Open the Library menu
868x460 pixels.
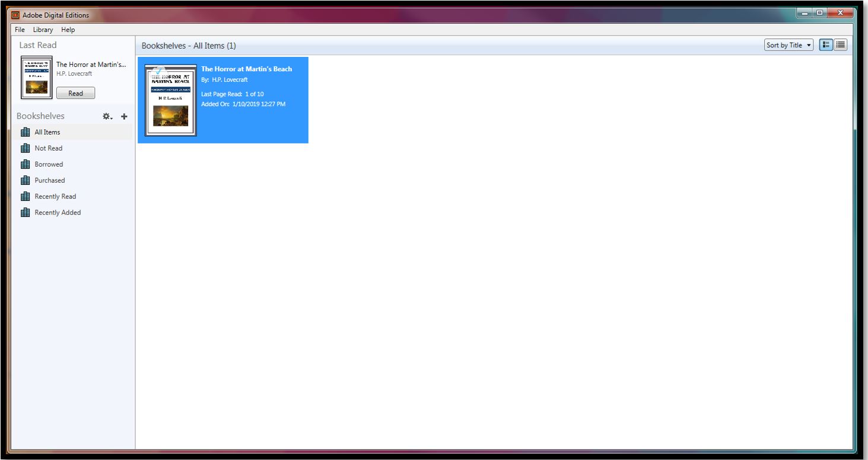click(x=43, y=30)
